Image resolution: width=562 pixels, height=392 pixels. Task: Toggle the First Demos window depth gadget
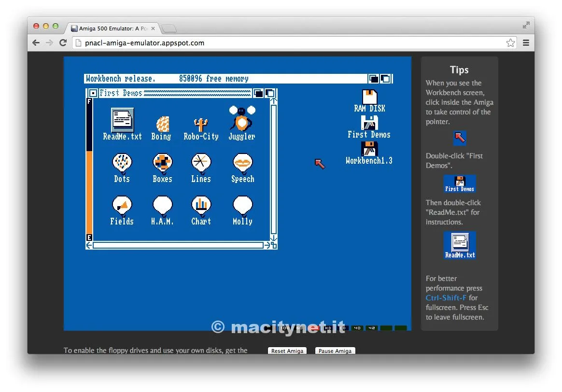270,93
